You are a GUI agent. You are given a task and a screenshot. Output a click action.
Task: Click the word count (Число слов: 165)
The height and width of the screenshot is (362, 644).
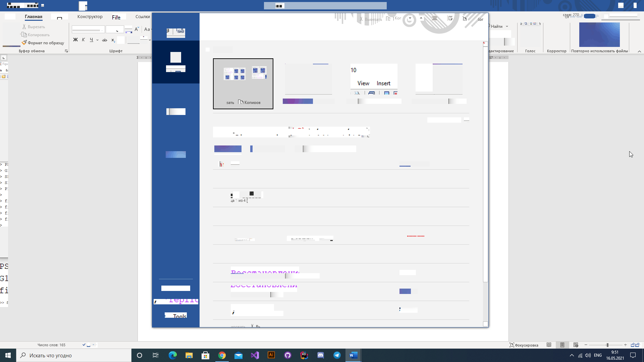pos(51,345)
